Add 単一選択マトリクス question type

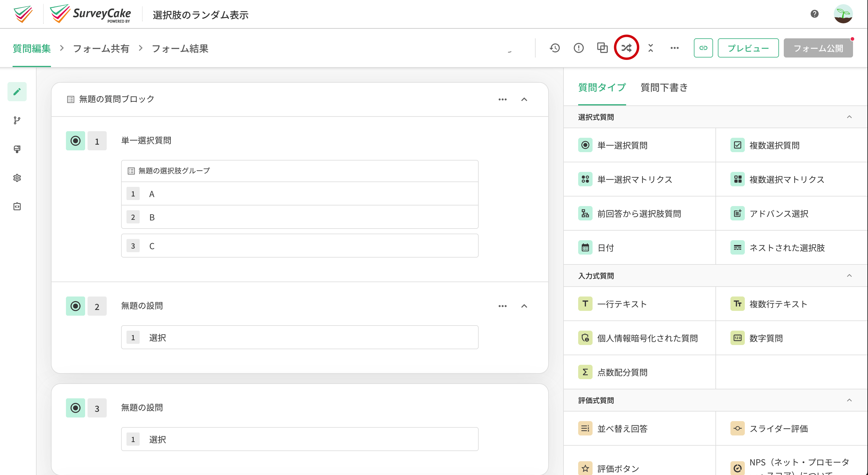[640, 179]
